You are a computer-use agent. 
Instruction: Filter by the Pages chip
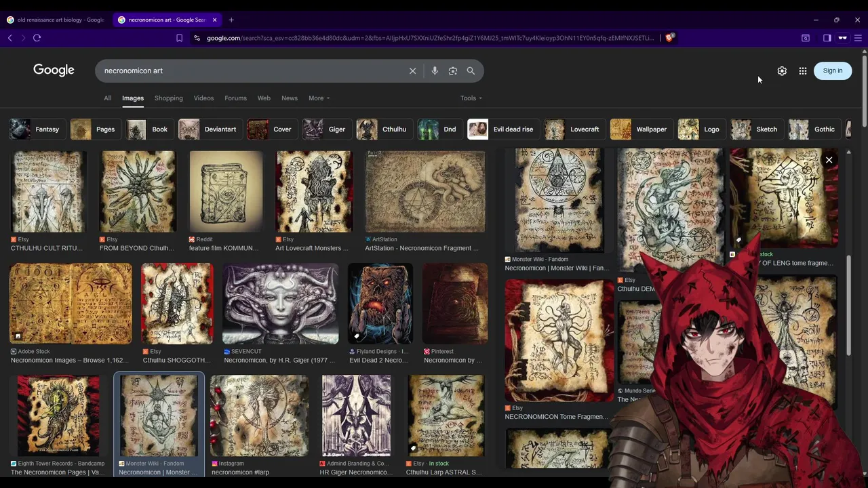[x=94, y=129]
